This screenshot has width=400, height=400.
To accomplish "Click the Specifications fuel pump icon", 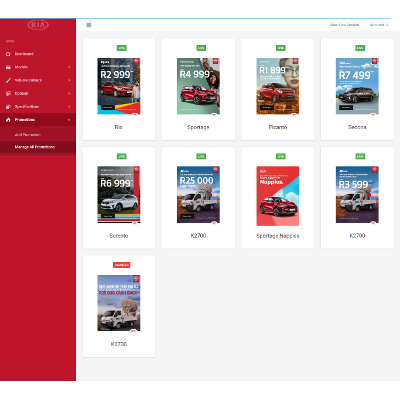I will (x=8, y=107).
